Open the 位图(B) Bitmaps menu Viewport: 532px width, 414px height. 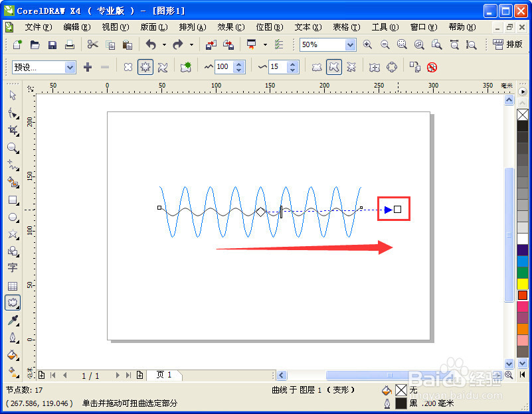(270, 27)
